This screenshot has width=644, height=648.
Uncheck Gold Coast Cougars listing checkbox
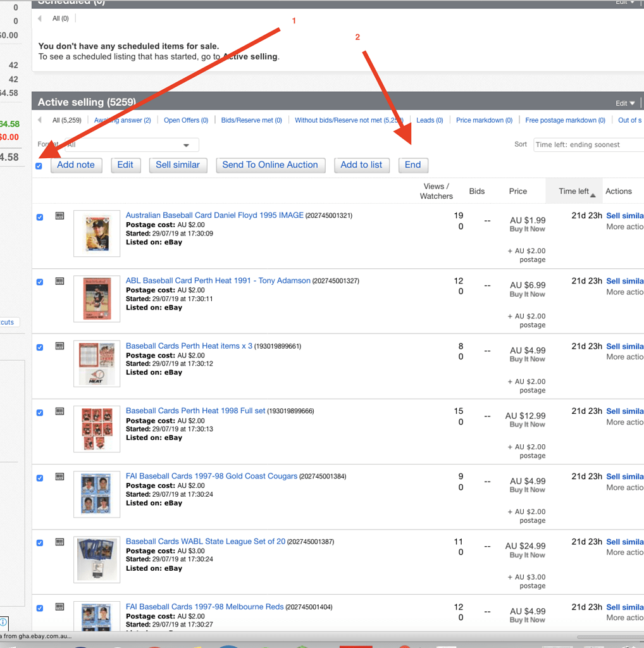40,478
